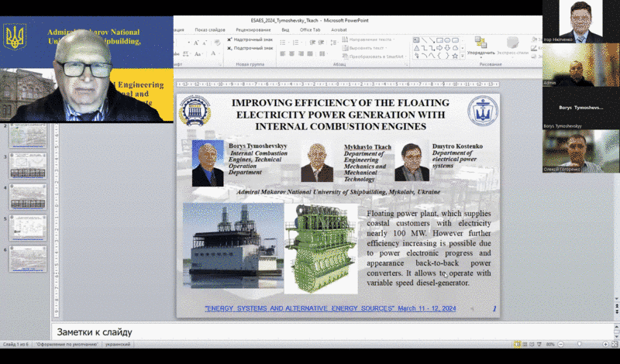Open 'Преобразовать в SmartArt' dropdown

pyautogui.click(x=375, y=57)
